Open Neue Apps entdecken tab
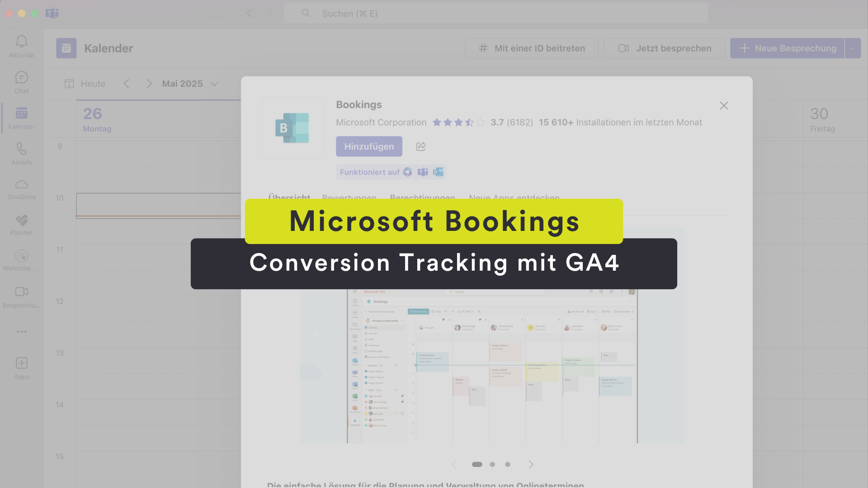868x488 pixels. pos(514,197)
